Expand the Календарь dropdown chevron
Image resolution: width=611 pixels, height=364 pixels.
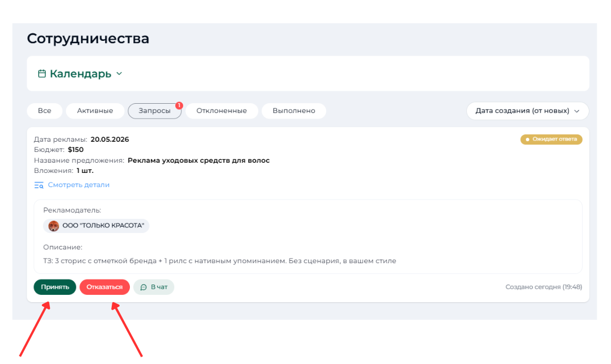pos(119,74)
